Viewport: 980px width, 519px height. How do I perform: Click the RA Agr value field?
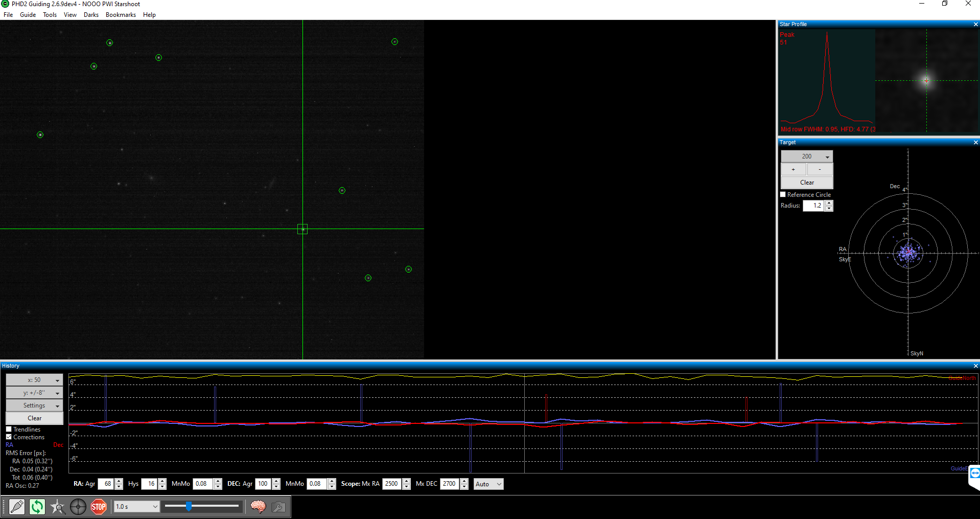click(106, 484)
